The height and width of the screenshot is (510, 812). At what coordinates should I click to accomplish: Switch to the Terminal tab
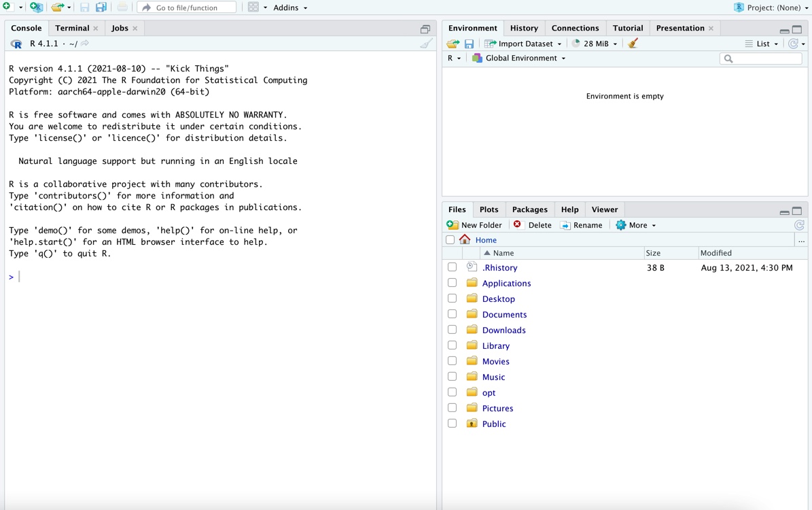tap(72, 28)
